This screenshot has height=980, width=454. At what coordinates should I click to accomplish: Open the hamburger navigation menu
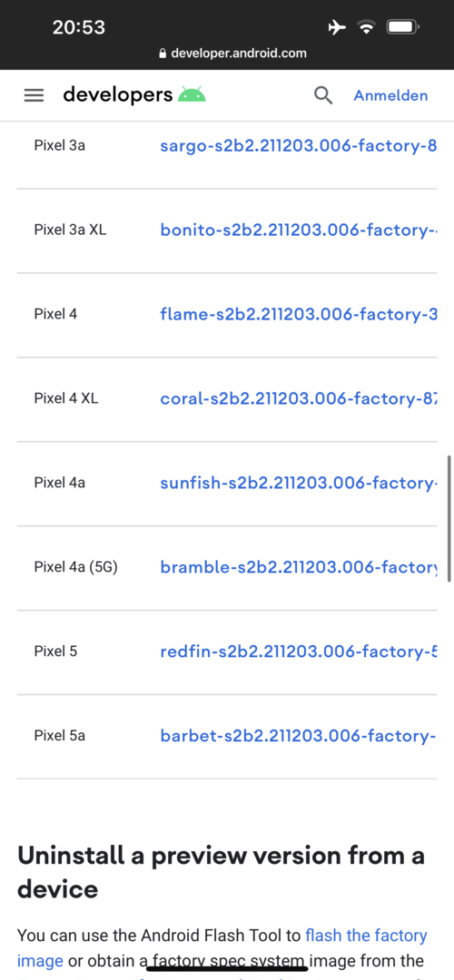coord(34,95)
